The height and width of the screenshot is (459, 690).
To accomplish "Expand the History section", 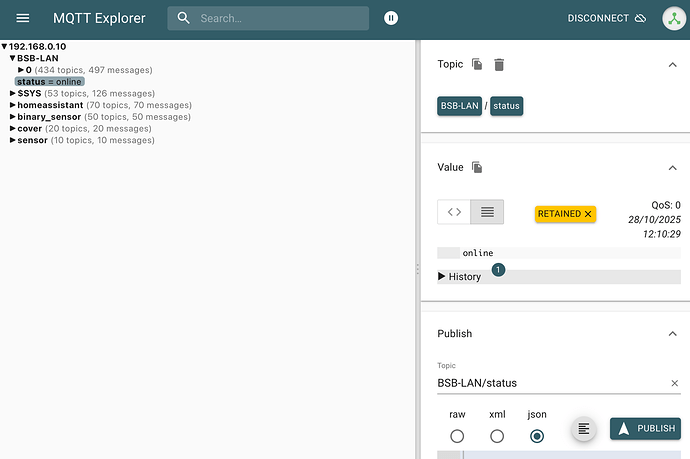I will [x=459, y=277].
